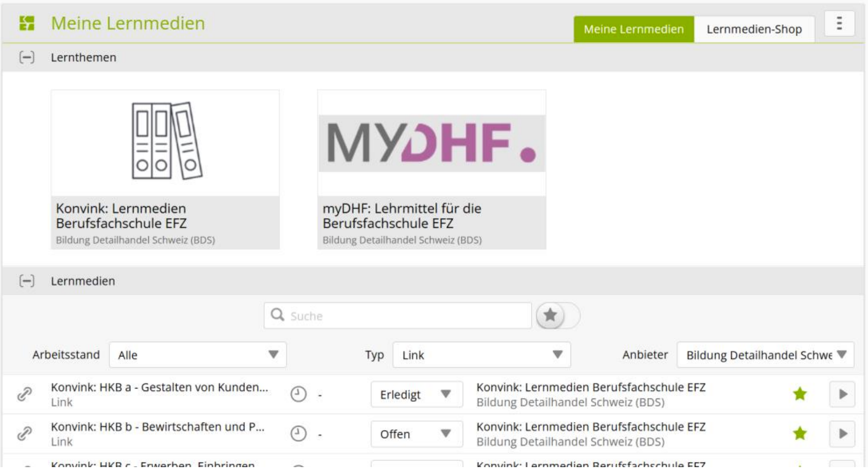Open the Typ dropdown showing Link
The height and width of the screenshot is (469, 868).
[x=481, y=355]
